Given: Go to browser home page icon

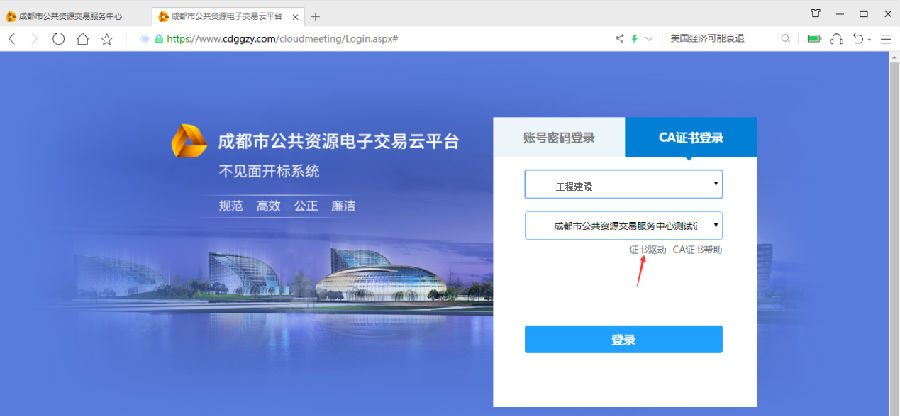Looking at the screenshot, I should coord(83,39).
